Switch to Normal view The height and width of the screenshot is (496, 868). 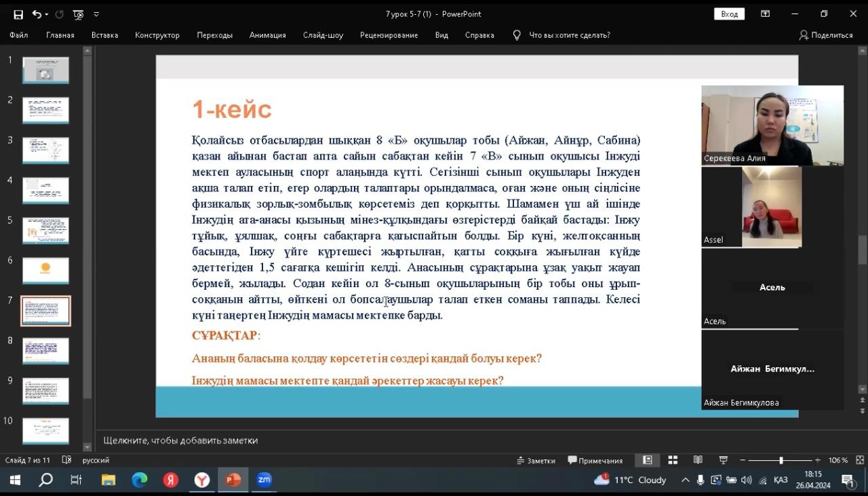pyautogui.click(x=647, y=460)
